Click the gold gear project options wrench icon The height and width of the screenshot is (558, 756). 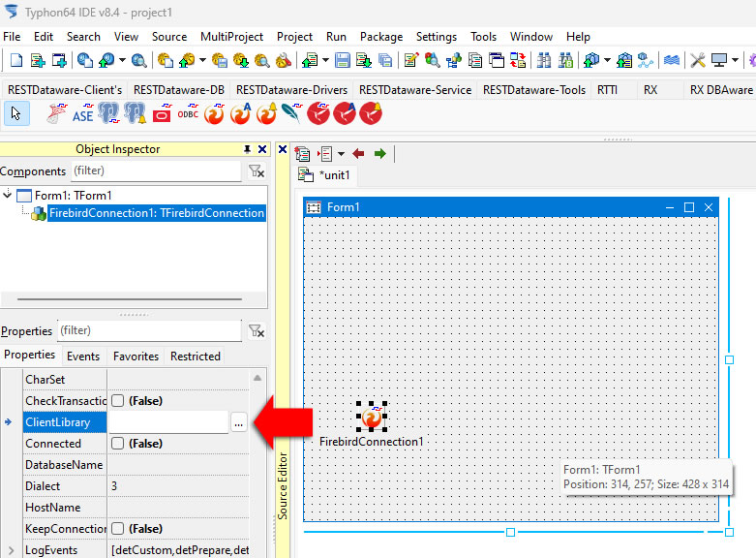coord(284,60)
